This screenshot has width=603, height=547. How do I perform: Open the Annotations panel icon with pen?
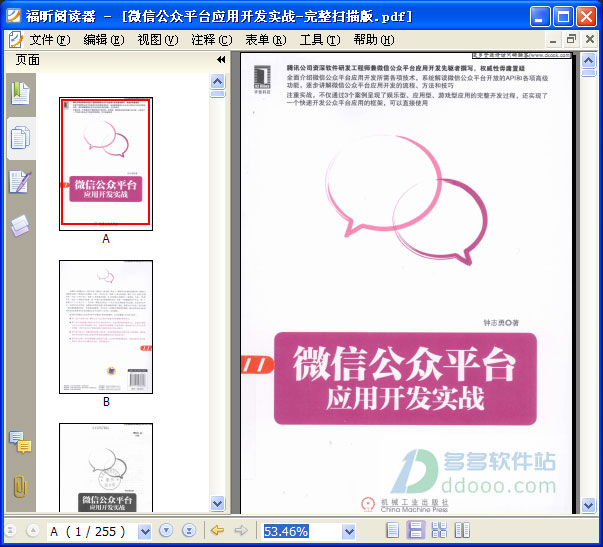point(20,182)
